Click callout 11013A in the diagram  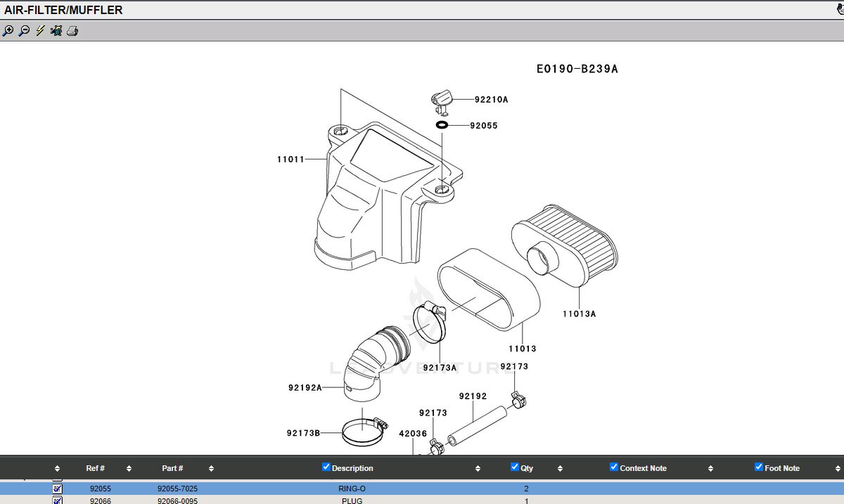pyautogui.click(x=578, y=314)
